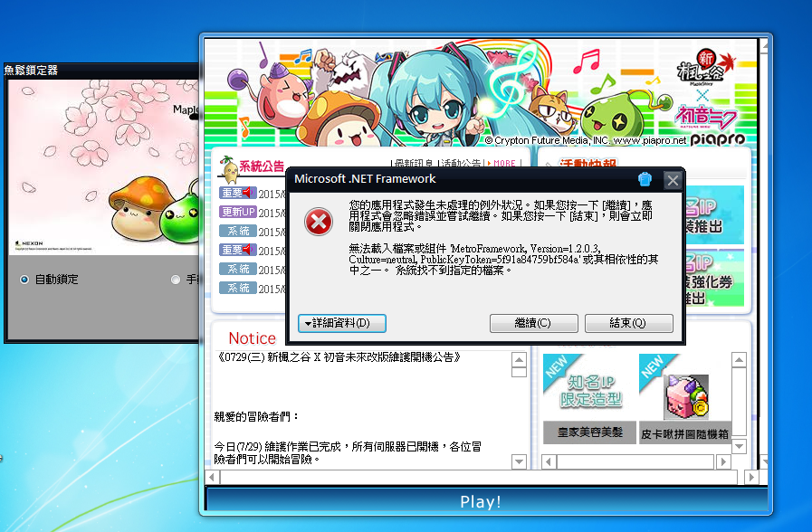Click the blue shirt icon in dialog title bar
The width and height of the screenshot is (812, 532).
point(645,179)
